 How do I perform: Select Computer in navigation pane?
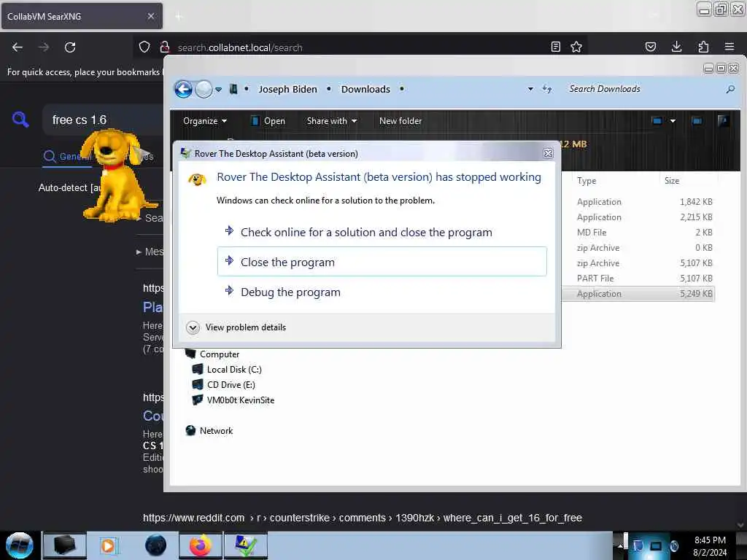pyautogui.click(x=213, y=354)
